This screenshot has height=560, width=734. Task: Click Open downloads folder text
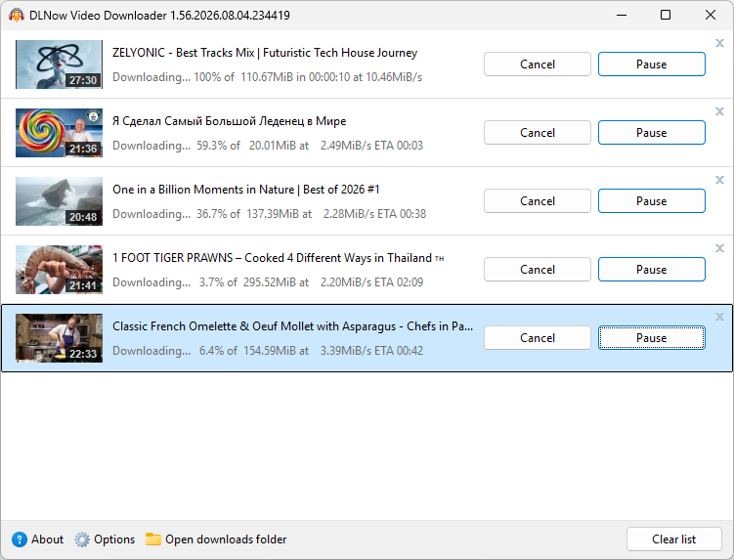pos(226,539)
